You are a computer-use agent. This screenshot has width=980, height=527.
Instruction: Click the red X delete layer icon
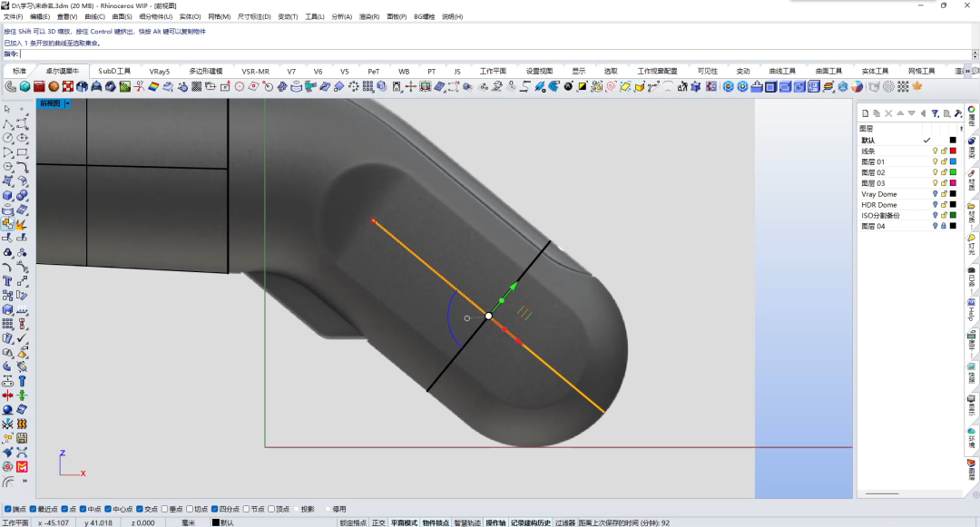(888, 113)
